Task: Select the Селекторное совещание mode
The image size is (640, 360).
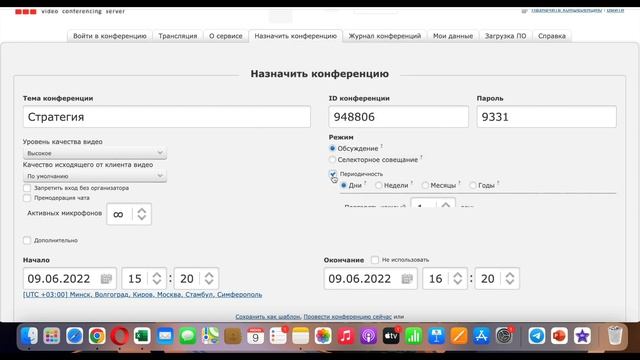Action: point(332,160)
